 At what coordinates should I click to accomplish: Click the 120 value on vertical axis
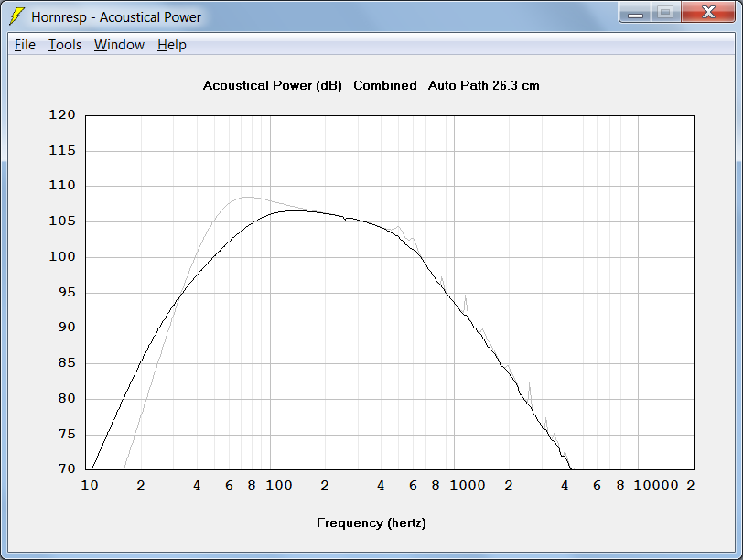pos(62,114)
